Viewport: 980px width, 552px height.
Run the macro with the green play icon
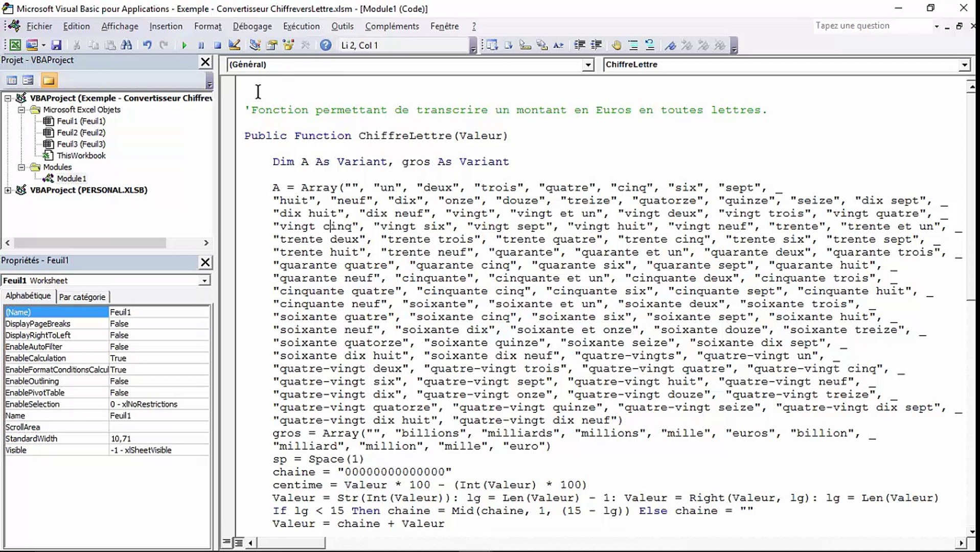[x=184, y=45]
